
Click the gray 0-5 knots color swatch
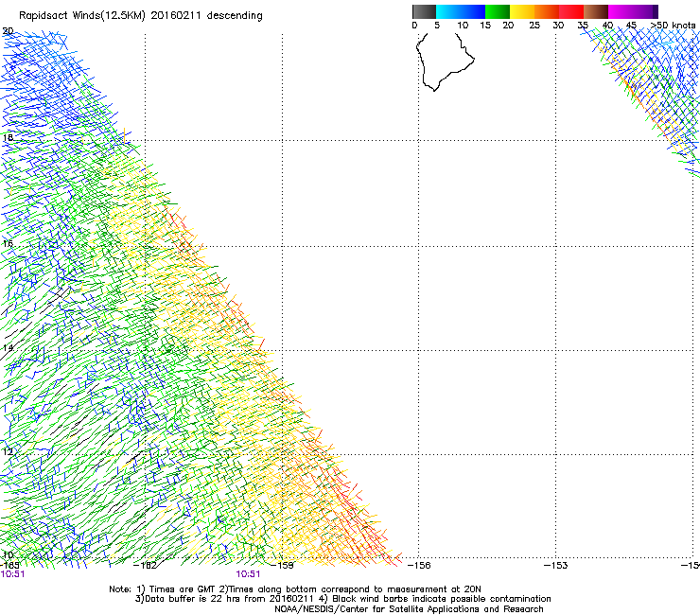424,11
